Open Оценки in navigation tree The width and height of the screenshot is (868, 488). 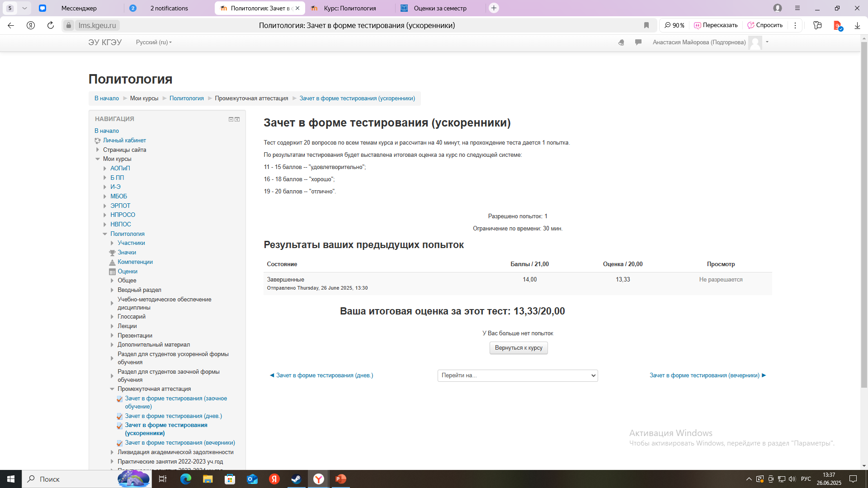coord(127,272)
